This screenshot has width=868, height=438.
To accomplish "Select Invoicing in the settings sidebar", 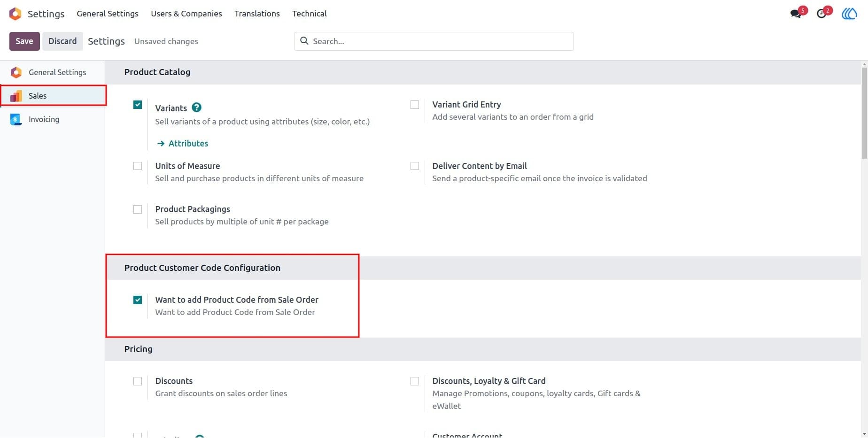I will (53, 119).
